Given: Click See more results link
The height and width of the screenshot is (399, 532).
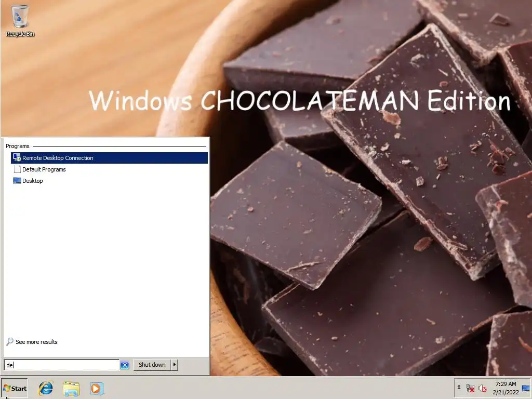Looking at the screenshot, I should click(x=36, y=342).
